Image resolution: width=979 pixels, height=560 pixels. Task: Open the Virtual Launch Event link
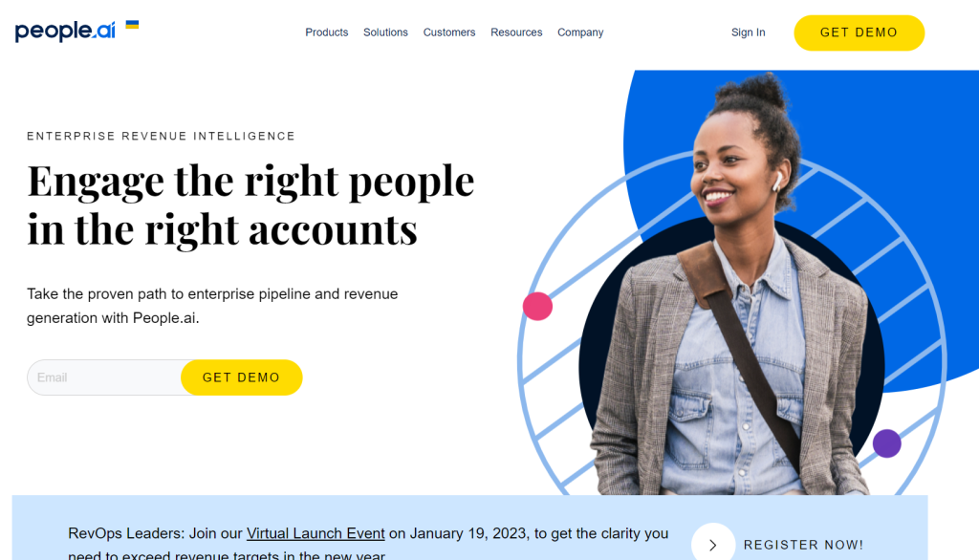point(315,534)
